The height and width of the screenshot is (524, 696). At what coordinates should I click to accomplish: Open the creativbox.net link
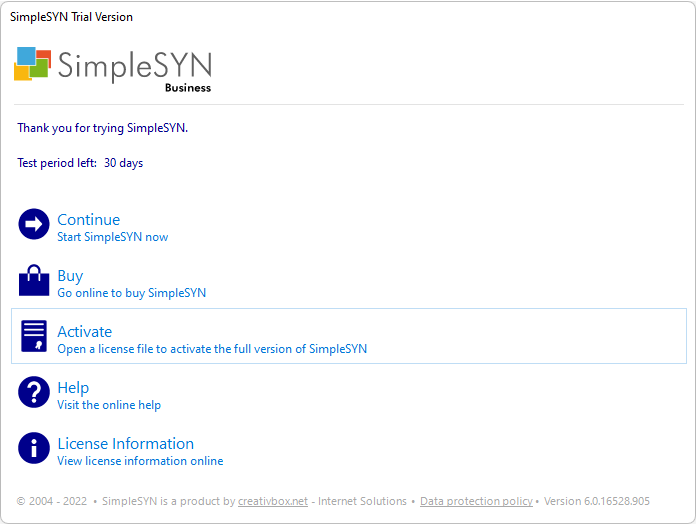coord(273,501)
